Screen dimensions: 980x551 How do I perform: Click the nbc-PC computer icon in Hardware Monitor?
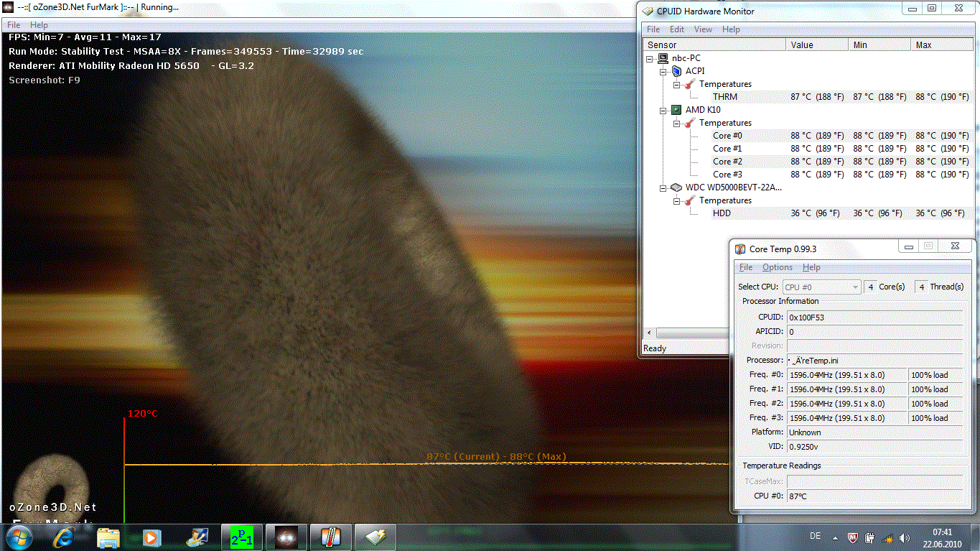click(x=663, y=58)
